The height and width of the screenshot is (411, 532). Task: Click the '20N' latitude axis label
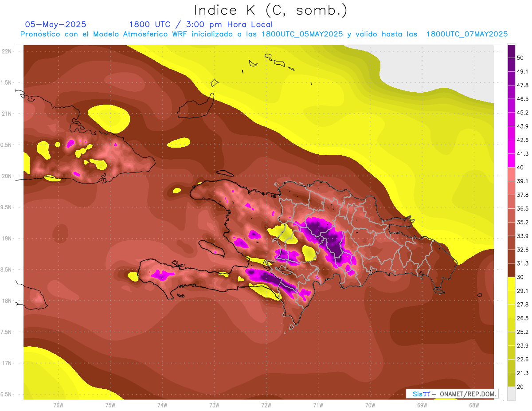(x=7, y=176)
